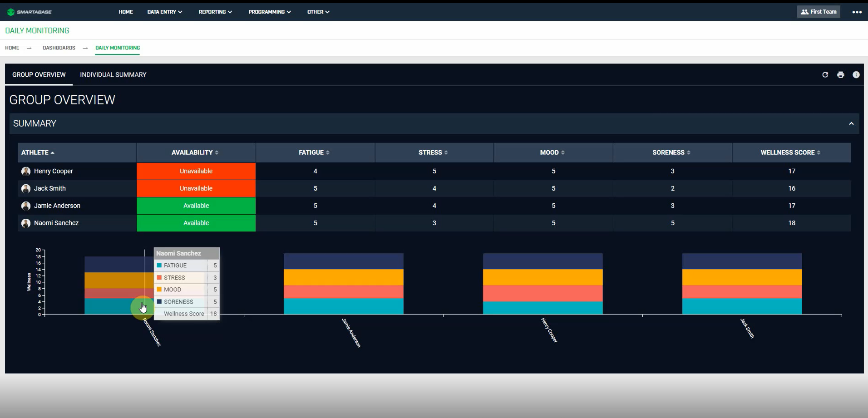868x418 pixels.
Task: Open the DASHBOARDS breadcrumb link
Action: 59,48
